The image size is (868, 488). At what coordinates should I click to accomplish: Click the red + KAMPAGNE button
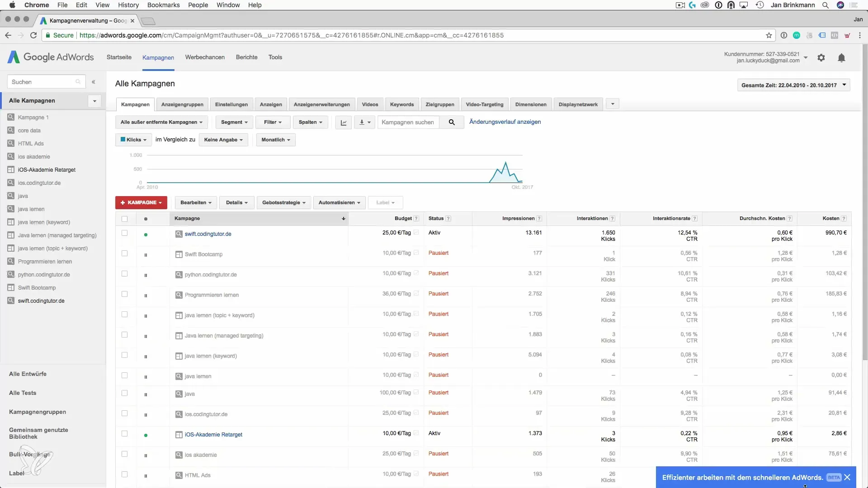pos(141,203)
